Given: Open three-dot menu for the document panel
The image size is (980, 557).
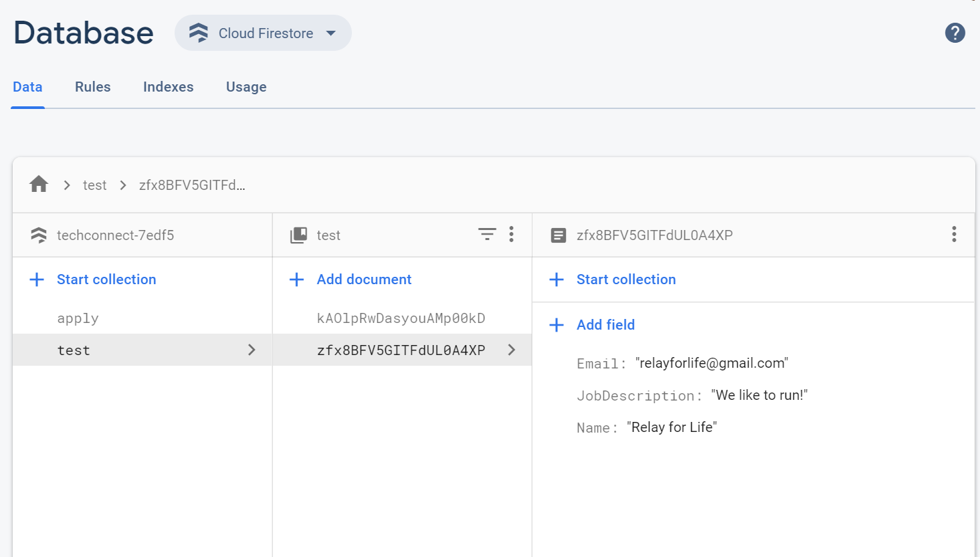Looking at the screenshot, I should (954, 234).
